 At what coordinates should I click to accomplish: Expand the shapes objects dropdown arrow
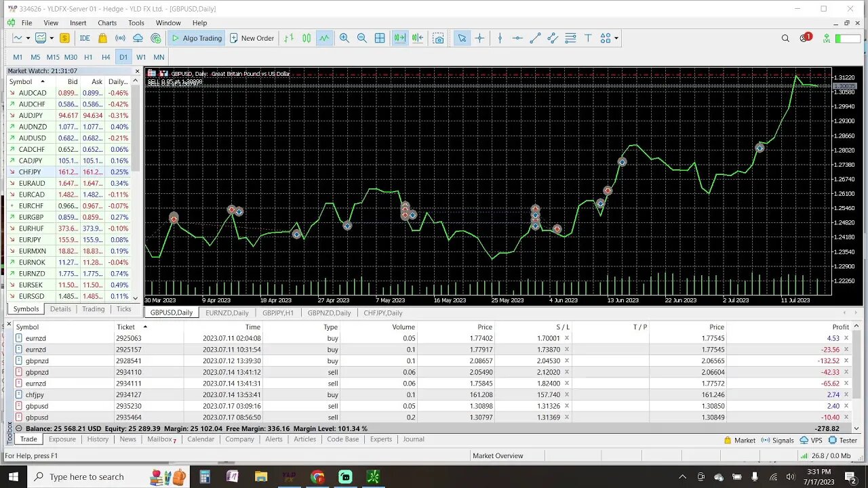point(616,39)
